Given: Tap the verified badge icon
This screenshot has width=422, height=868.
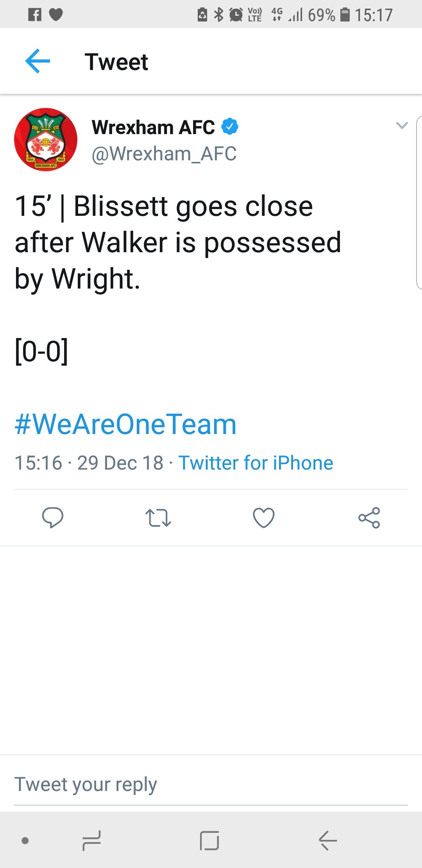Looking at the screenshot, I should (x=230, y=126).
